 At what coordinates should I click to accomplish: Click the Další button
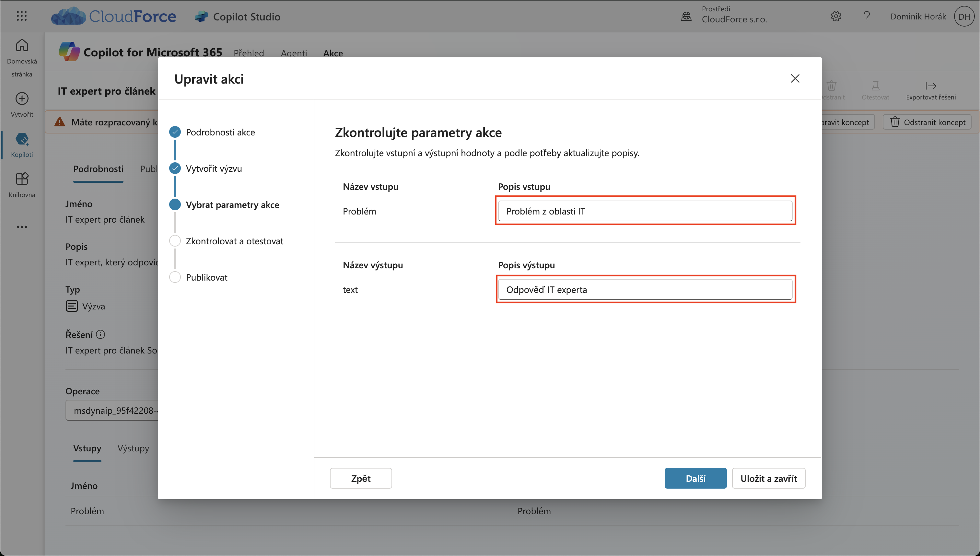click(x=695, y=478)
